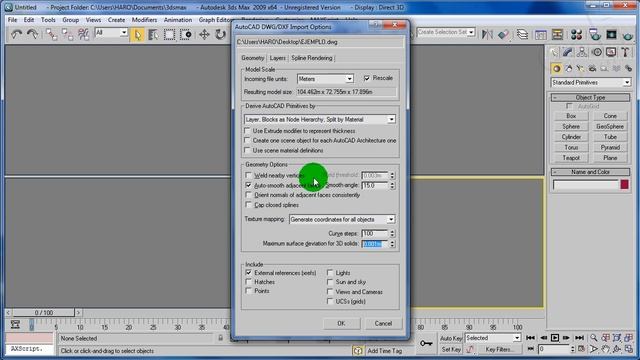Collapse the Name and Color rollout

(590, 172)
